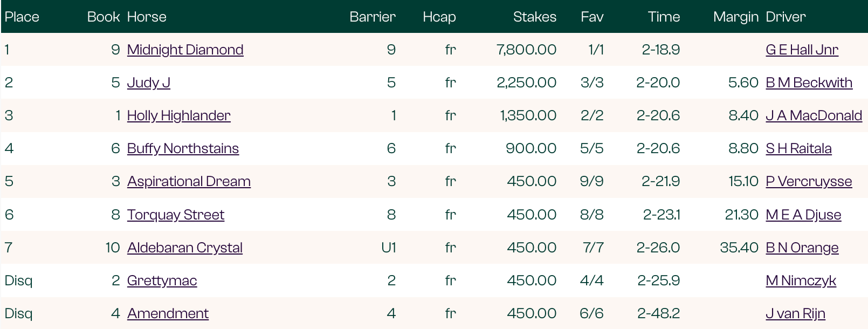Click the Stakes column header
Image resolution: width=868 pixels, height=329 pixels.
tap(534, 17)
